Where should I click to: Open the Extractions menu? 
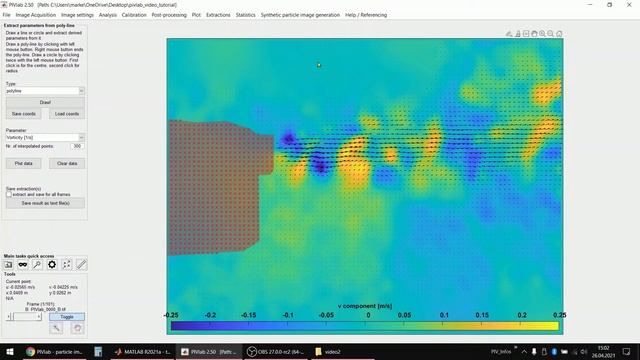click(218, 15)
